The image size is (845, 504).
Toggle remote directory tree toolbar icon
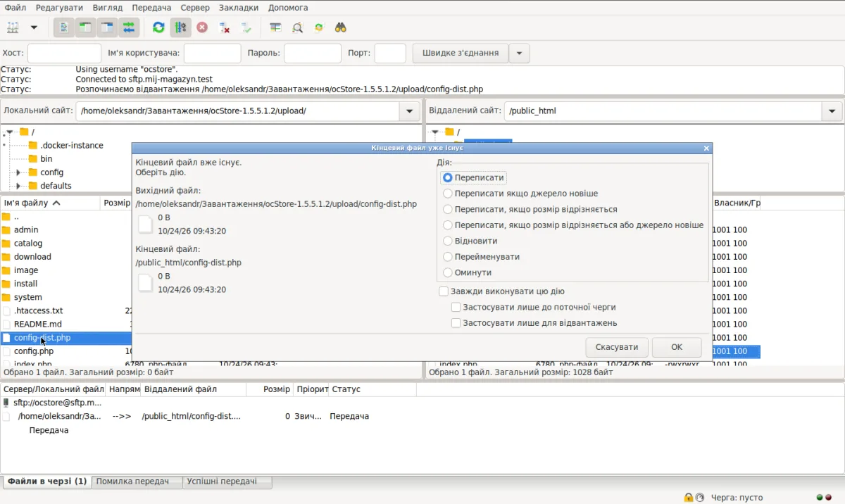tap(107, 27)
